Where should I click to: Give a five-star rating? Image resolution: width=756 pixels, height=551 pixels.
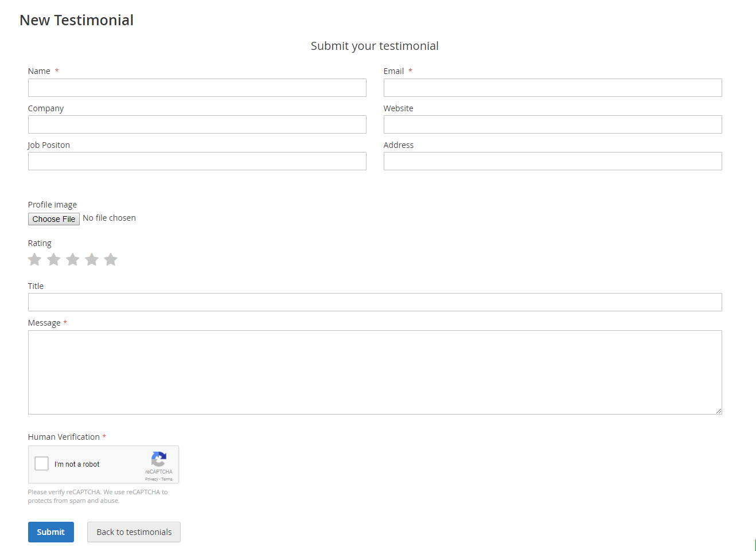[x=111, y=260]
